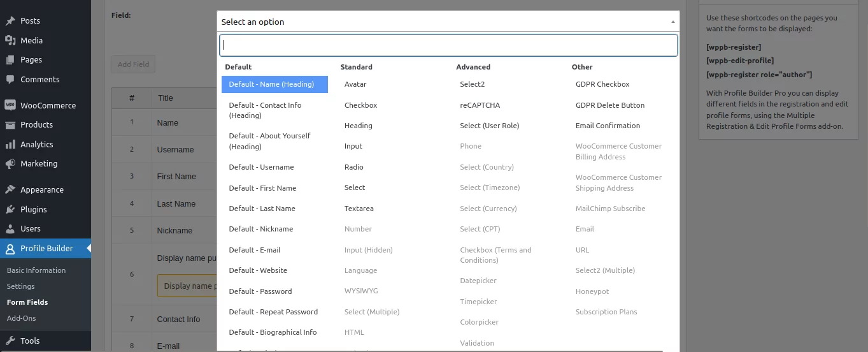Image resolution: width=868 pixels, height=352 pixels.
Task: Click the Appearance paintbrush icon
Action: click(10, 189)
